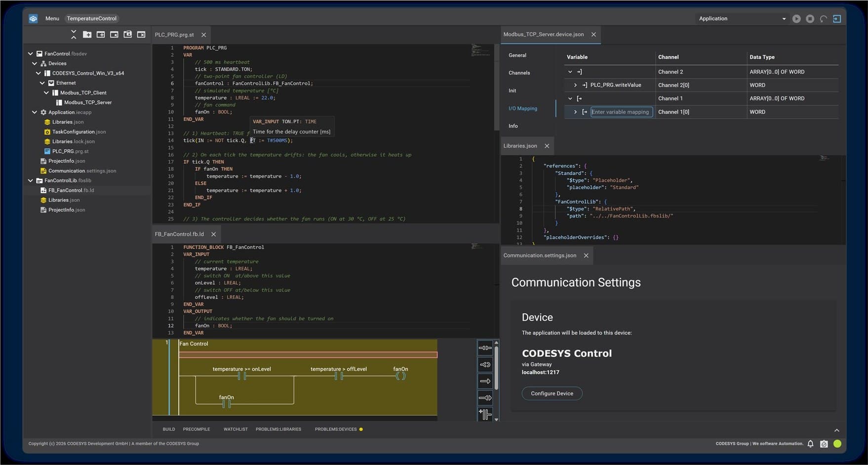Click the Configure Device button
The image size is (868, 465).
tap(552, 393)
